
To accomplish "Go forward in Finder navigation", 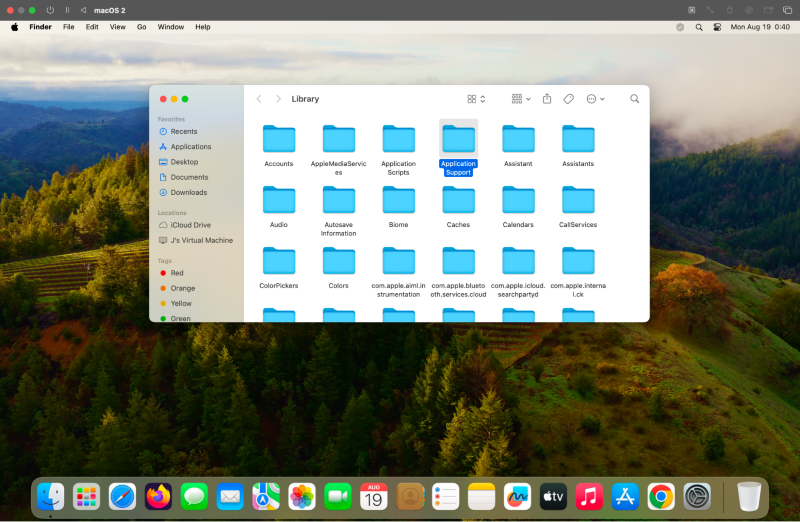I will [278, 99].
